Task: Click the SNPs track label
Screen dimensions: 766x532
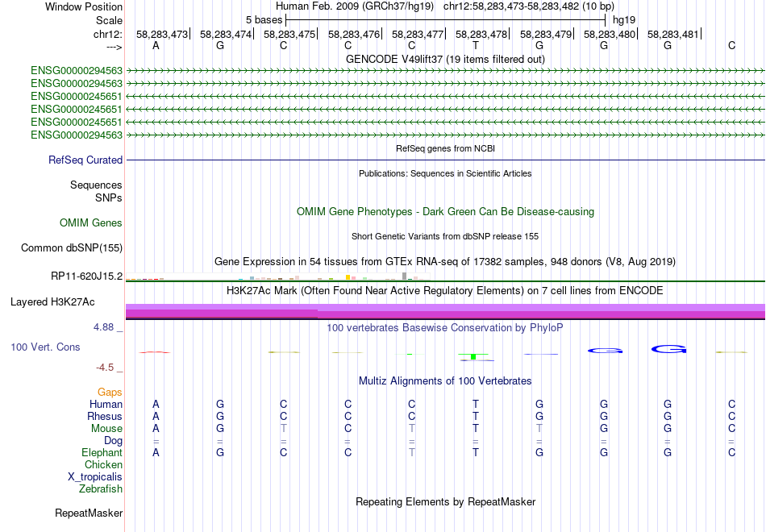Action: (x=109, y=197)
